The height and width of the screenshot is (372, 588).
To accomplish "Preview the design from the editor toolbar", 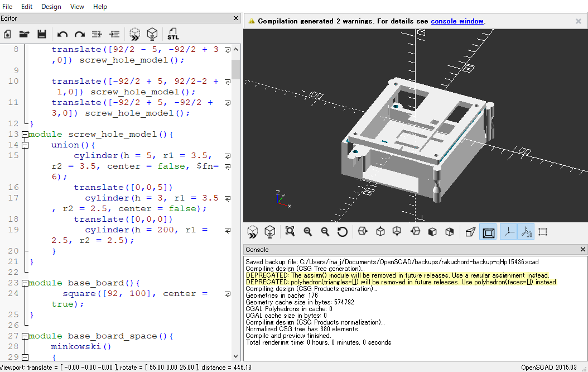I will (134, 34).
